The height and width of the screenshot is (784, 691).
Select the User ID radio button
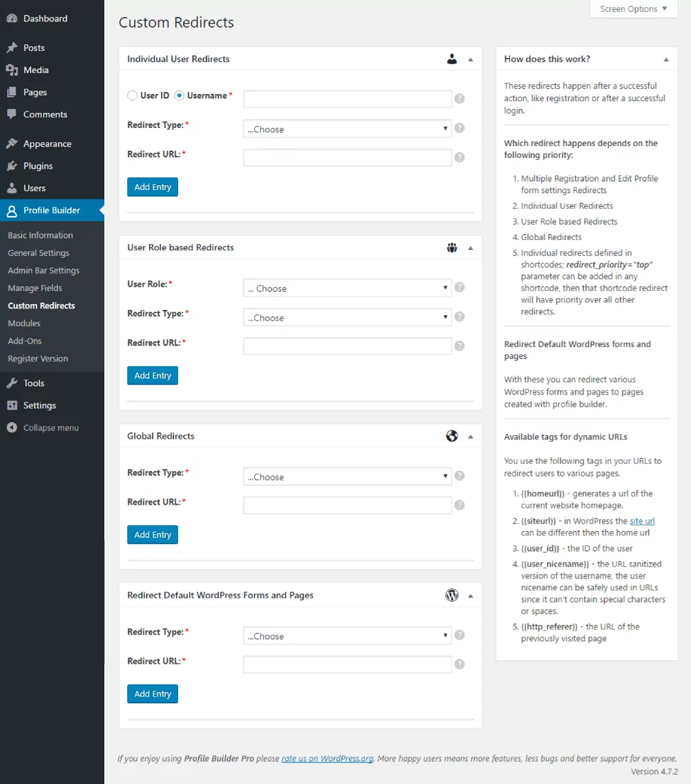pos(132,95)
